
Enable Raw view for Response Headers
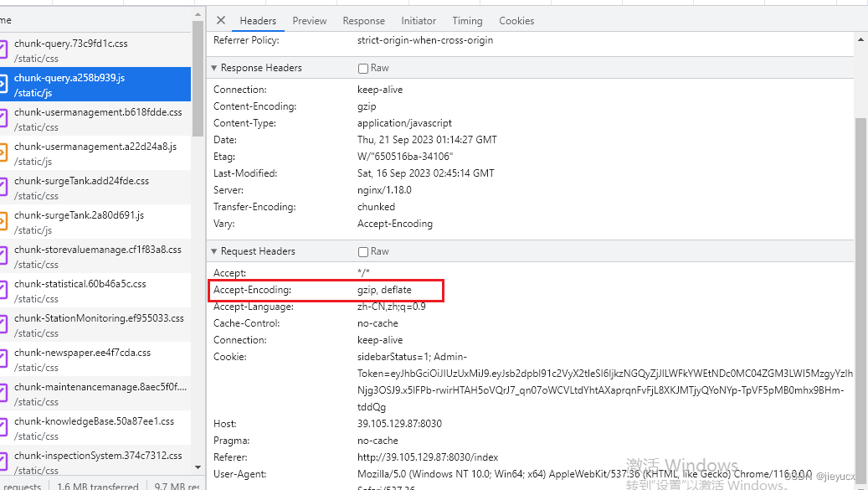click(x=363, y=68)
